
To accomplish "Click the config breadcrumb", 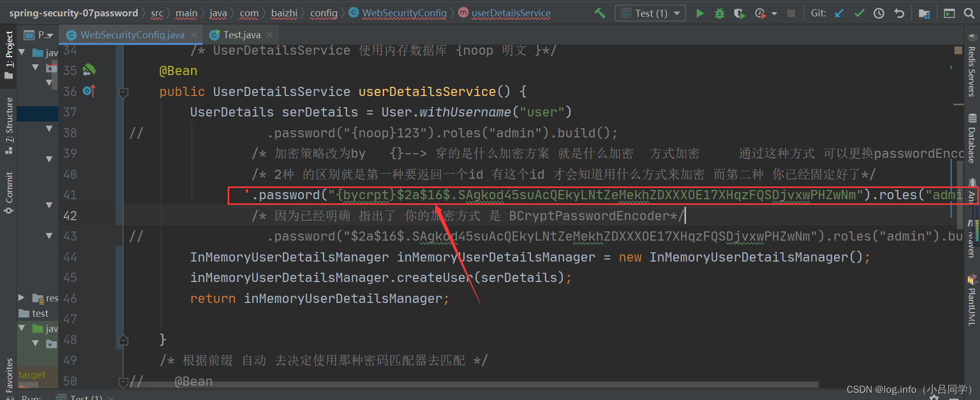I will coord(324,13).
